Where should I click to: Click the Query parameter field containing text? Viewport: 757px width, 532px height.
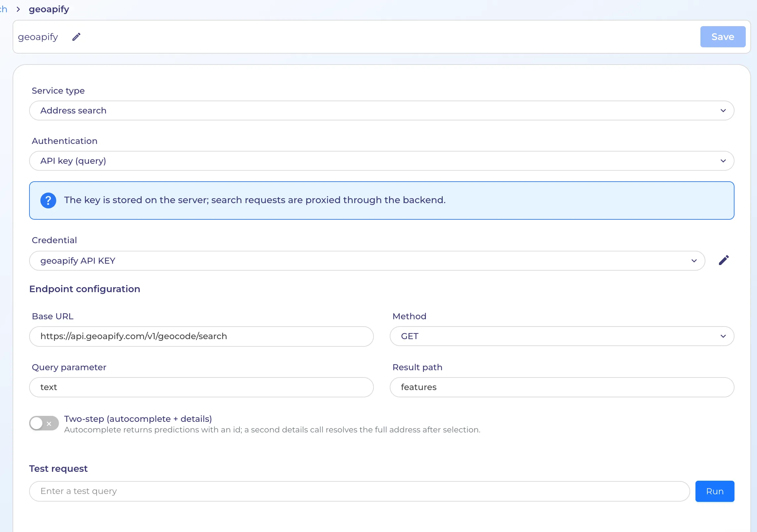(x=201, y=387)
